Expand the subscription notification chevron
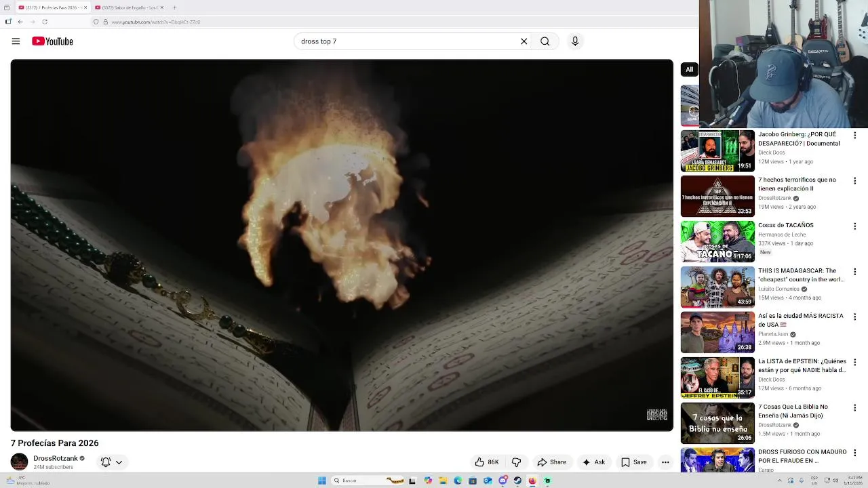 119,462
